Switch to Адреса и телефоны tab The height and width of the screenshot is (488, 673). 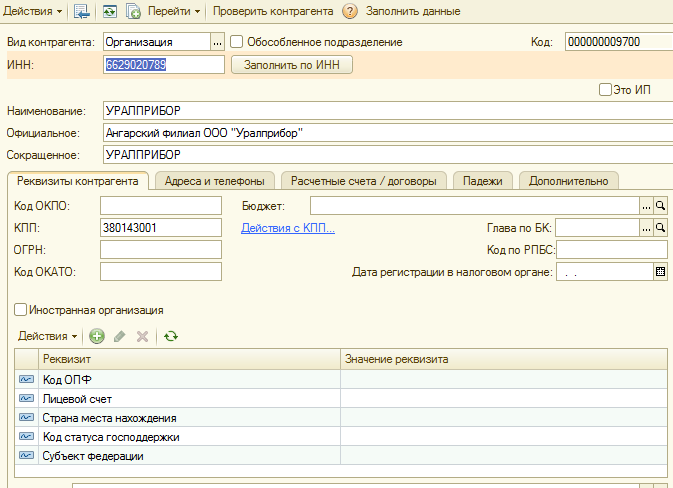tap(214, 181)
